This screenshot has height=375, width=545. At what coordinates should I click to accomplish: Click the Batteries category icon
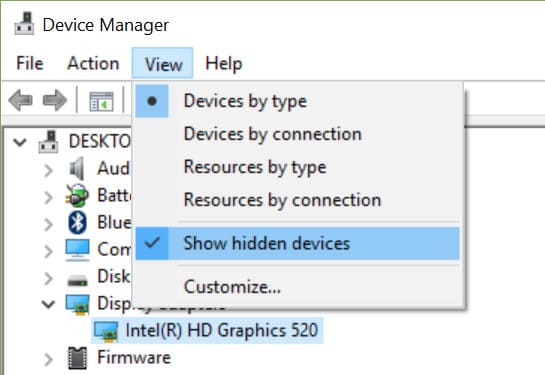77,196
